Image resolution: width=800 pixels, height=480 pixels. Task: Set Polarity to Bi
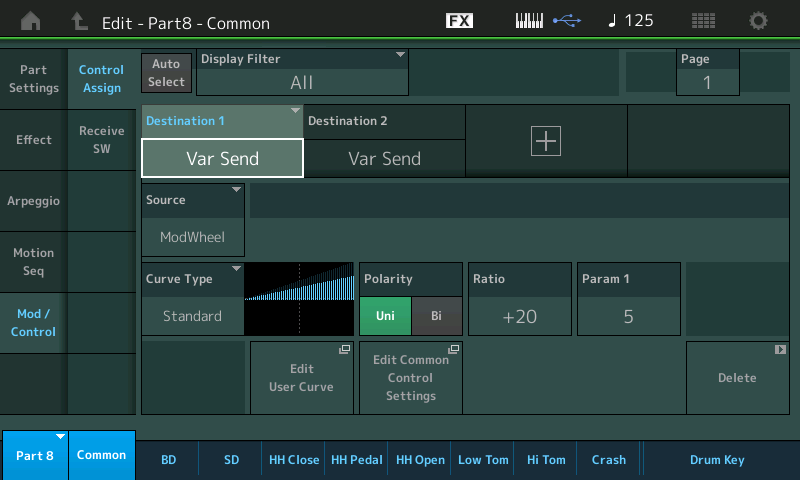(x=436, y=316)
